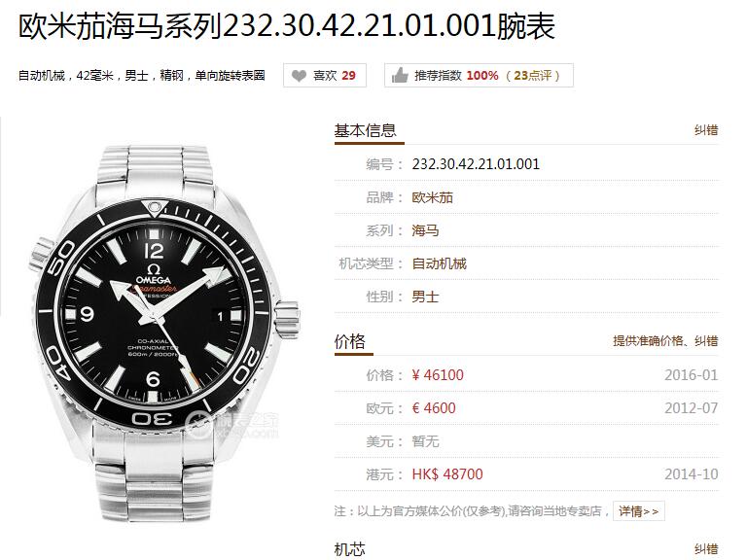Click the HK$ 48700 price

tap(447, 474)
